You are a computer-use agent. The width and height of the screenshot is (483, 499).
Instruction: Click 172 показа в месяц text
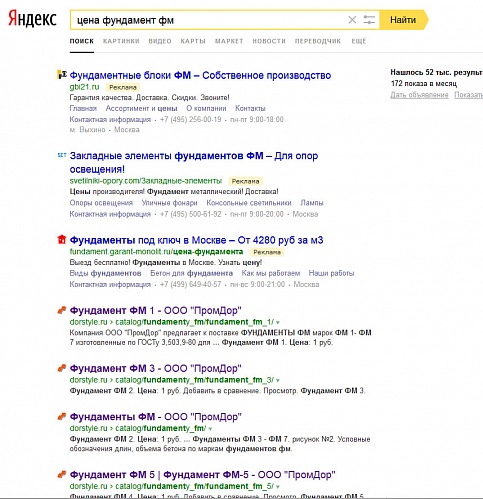click(x=424, y=83)
